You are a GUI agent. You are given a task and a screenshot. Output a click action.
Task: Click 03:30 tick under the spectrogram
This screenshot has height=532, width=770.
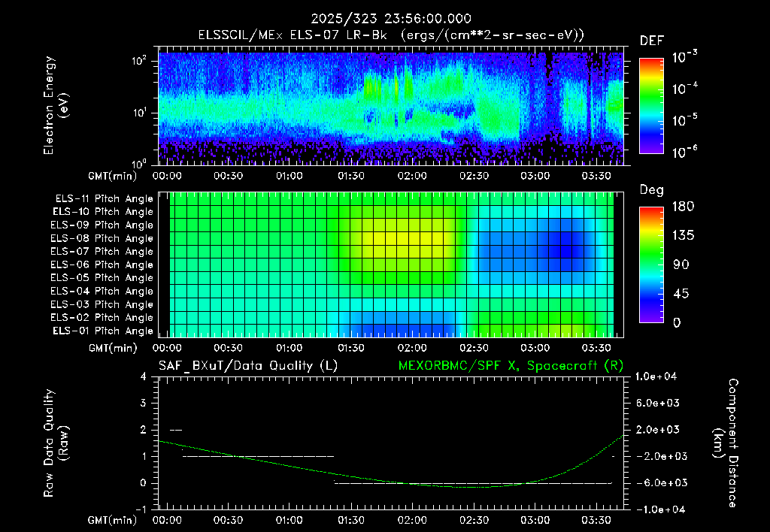pos(596,176)
